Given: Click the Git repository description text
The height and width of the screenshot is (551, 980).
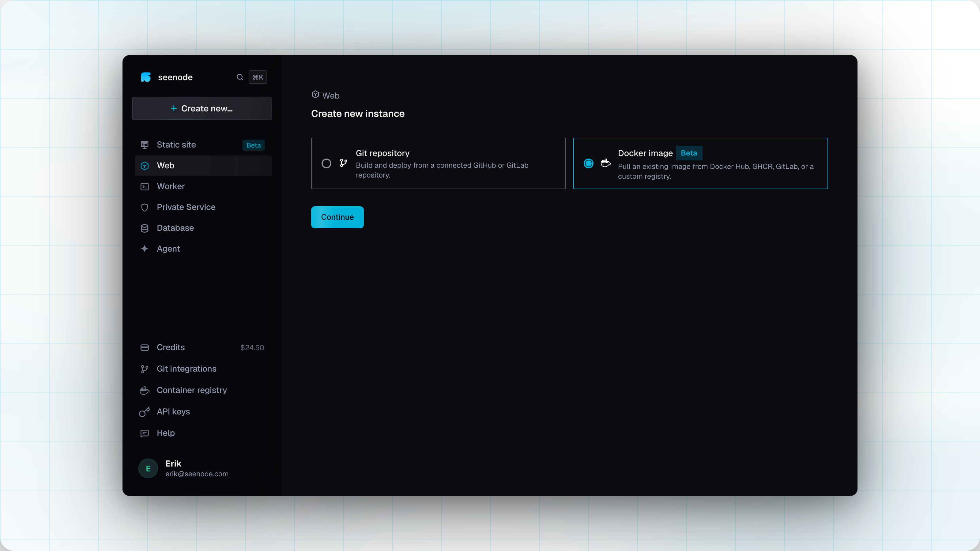Looking at the screenshot, I should click(x=442, y=171).
